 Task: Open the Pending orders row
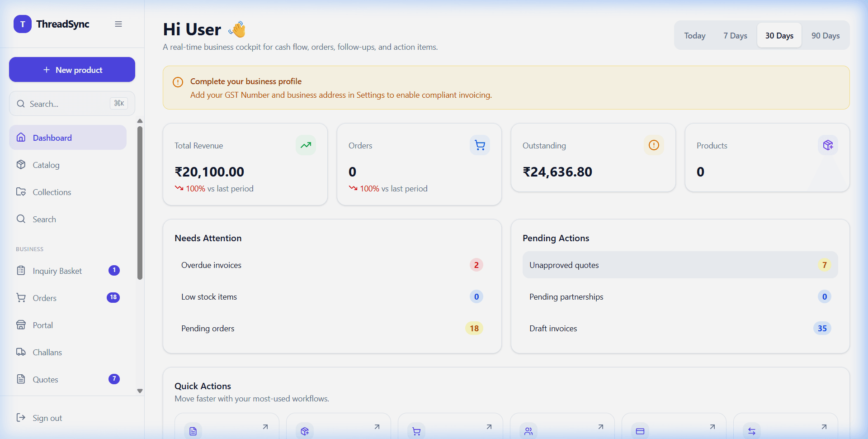[x=332, y=328]
